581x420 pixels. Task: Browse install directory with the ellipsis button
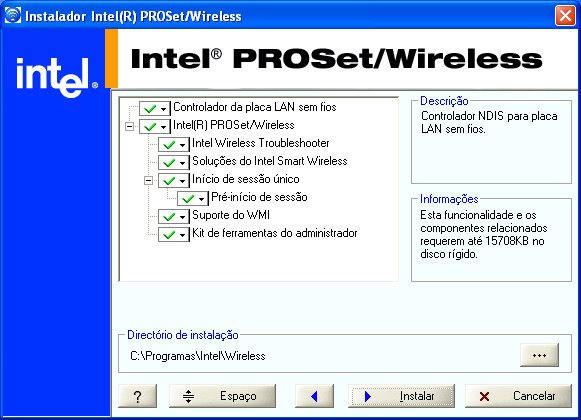(539, 355)
